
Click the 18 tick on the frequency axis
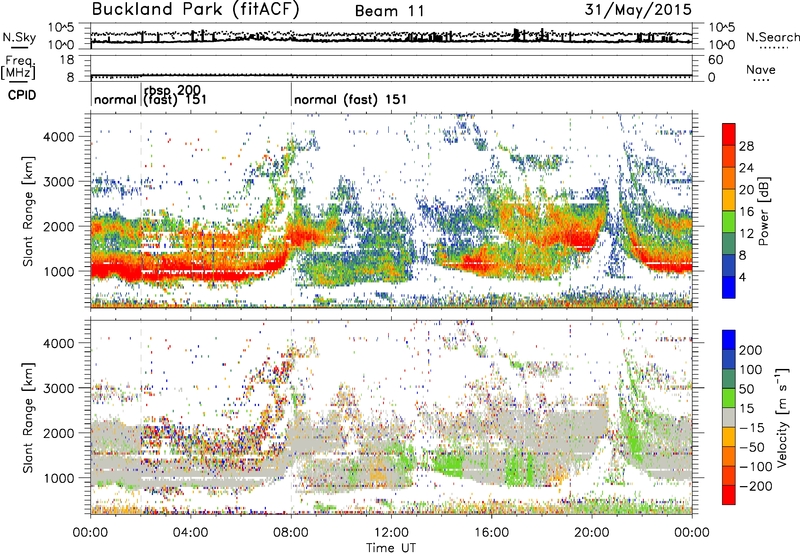click(x=67, y=60)
